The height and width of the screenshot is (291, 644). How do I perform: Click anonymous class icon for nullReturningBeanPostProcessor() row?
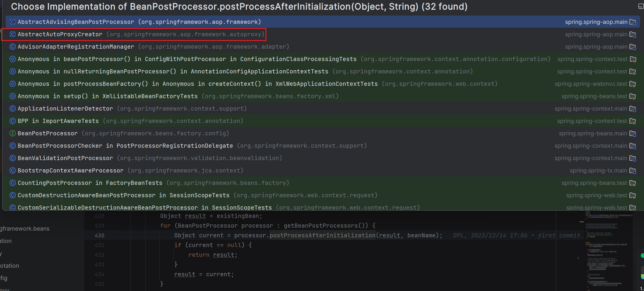[x=13, y=71]
